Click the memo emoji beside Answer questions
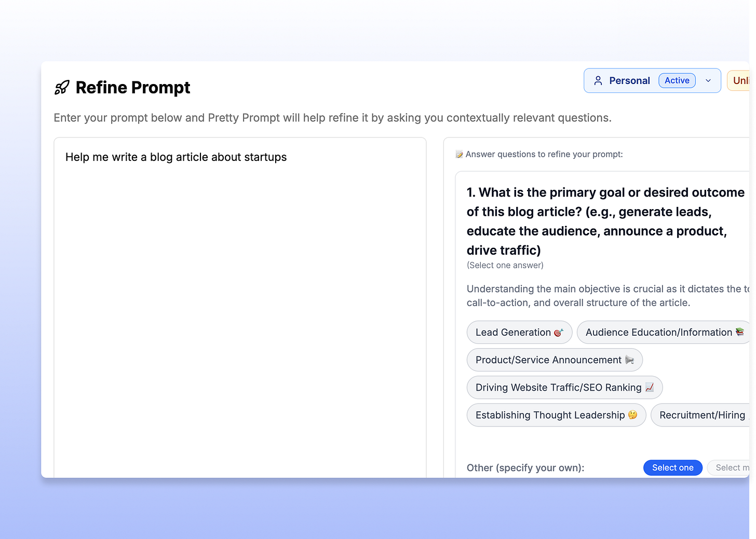The image size is (756, 539). pyautogui.click(x=459, y=154)
